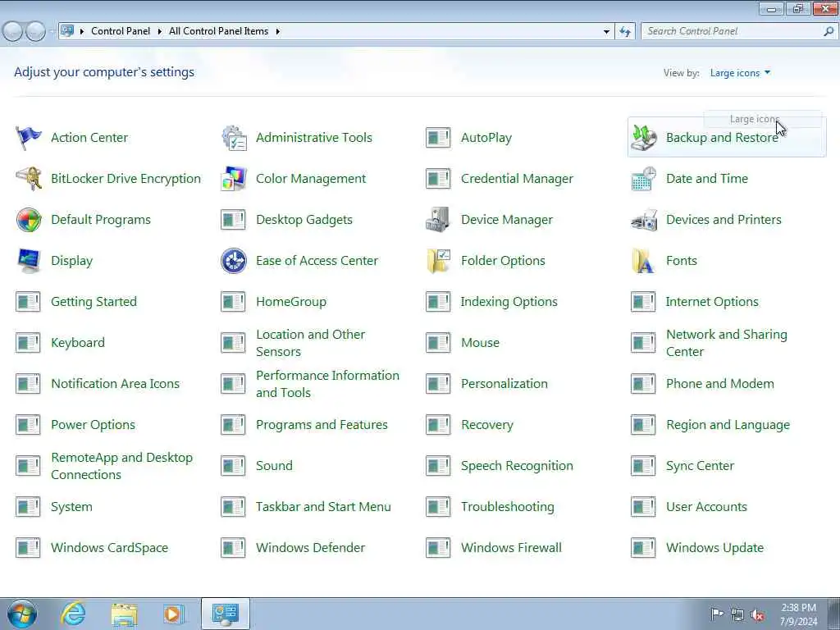Screen dimensions: 840x630
Task: Click the Ease of Access Center icon
Action: point(234,261)
